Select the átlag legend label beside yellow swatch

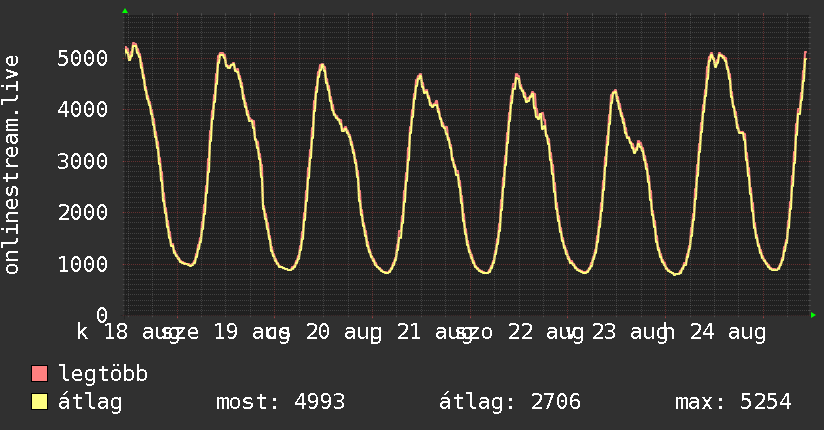pyautogui.click(x=90, y=402)
